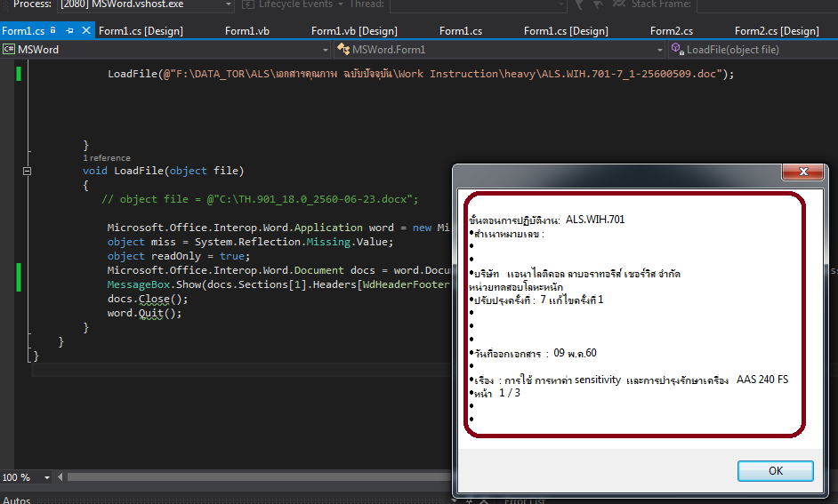Click the "docs.Close();" code line
838x504 pixels.
coord(148,299)
